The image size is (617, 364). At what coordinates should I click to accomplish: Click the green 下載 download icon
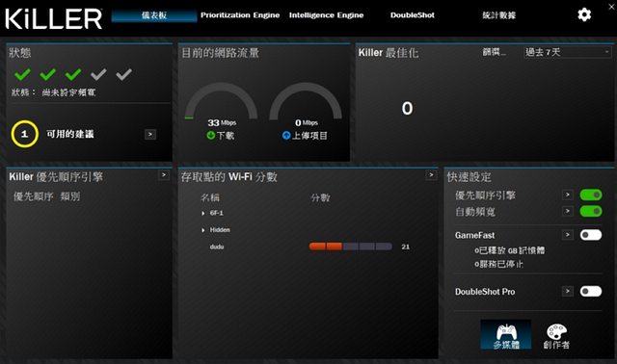click(x=211, y=136)
